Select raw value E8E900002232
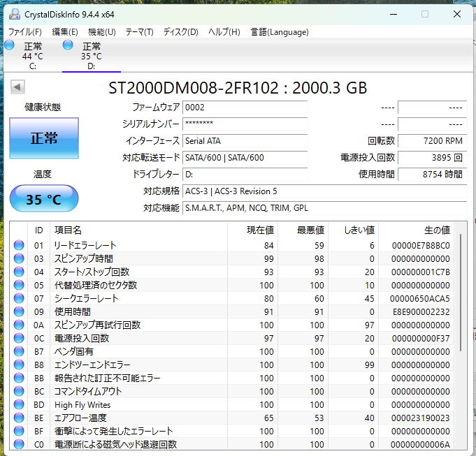Viewport: 476px width, 456px height. pos(421,311)
